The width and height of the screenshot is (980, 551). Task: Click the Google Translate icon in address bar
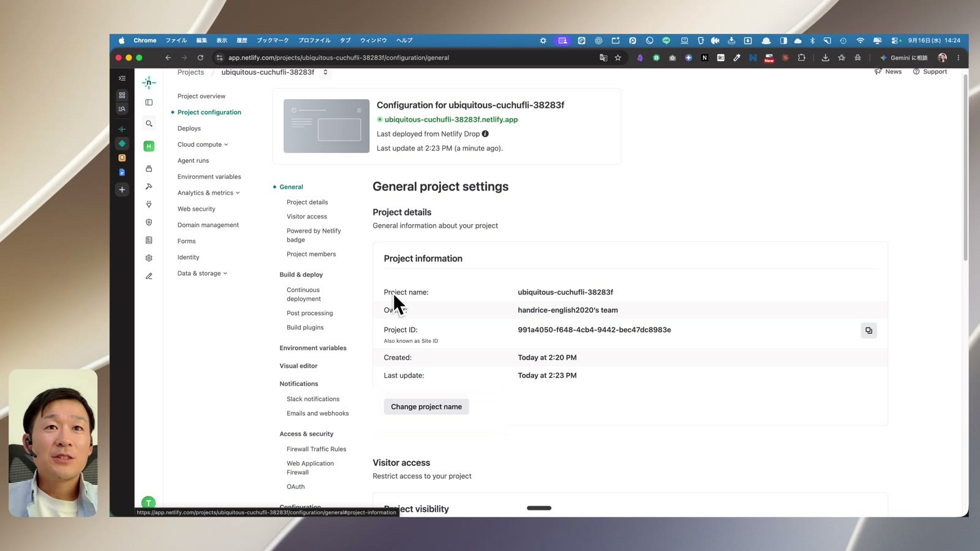point(603,58)
